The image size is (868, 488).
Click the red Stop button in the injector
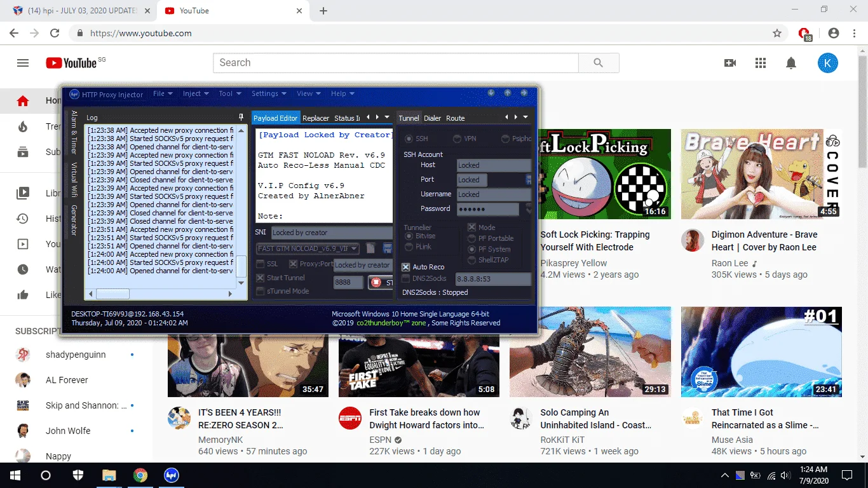(x=381, y=282)
